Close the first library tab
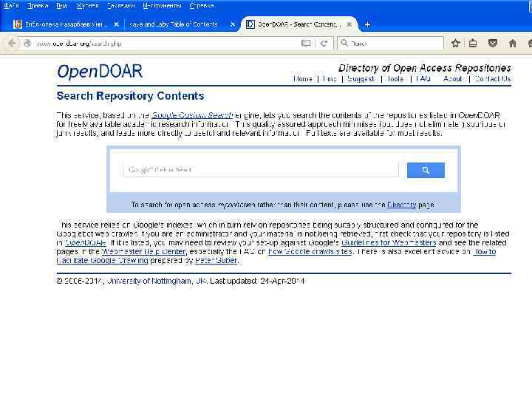This screenshot has width=532, height=399. click(117, 24)
